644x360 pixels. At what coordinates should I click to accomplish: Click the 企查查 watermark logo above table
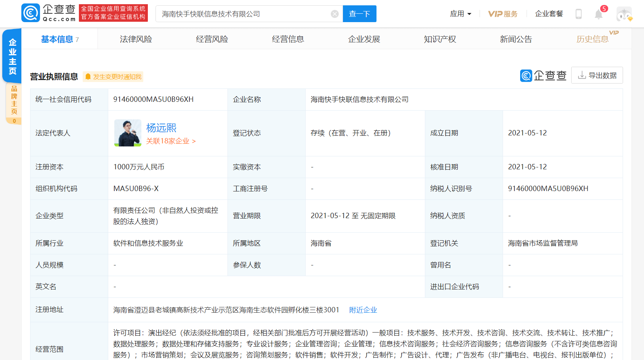(543, 76)
